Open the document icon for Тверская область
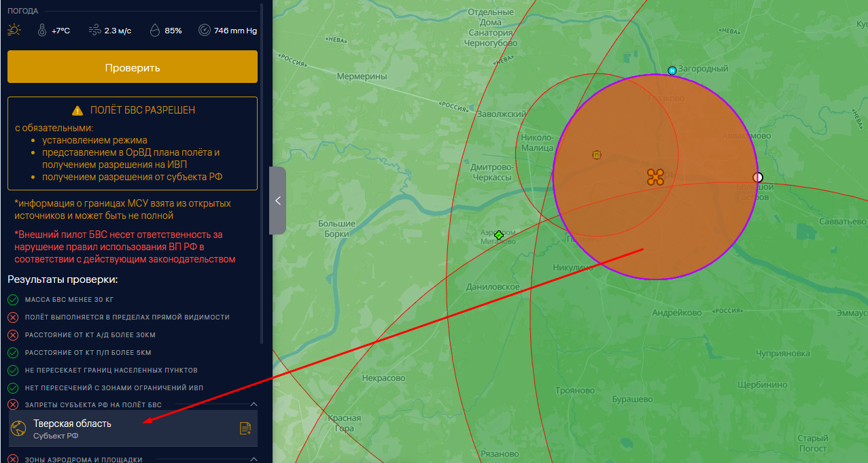Viewport: 868px width, 463px height. point(245,428)
